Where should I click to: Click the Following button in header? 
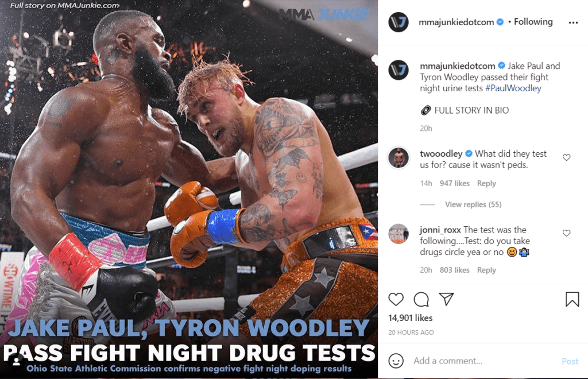click(x=533, y=22)
